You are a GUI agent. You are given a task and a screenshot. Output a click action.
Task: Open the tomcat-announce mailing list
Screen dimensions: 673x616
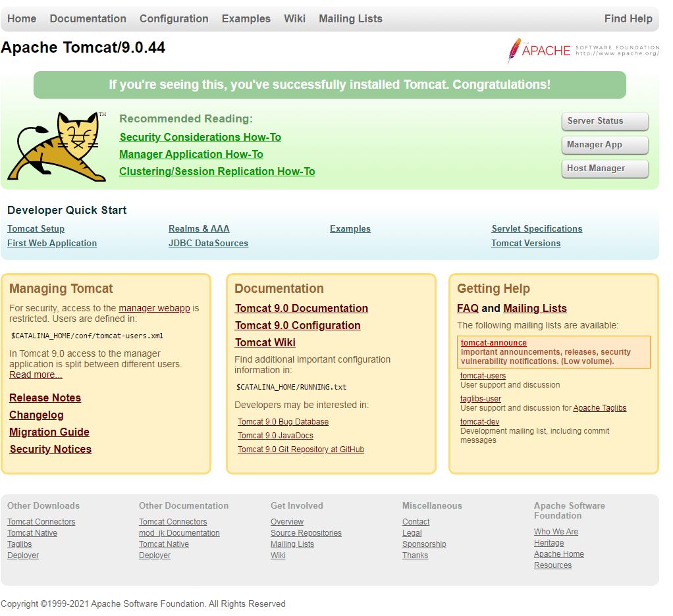[x=494, y=343]
